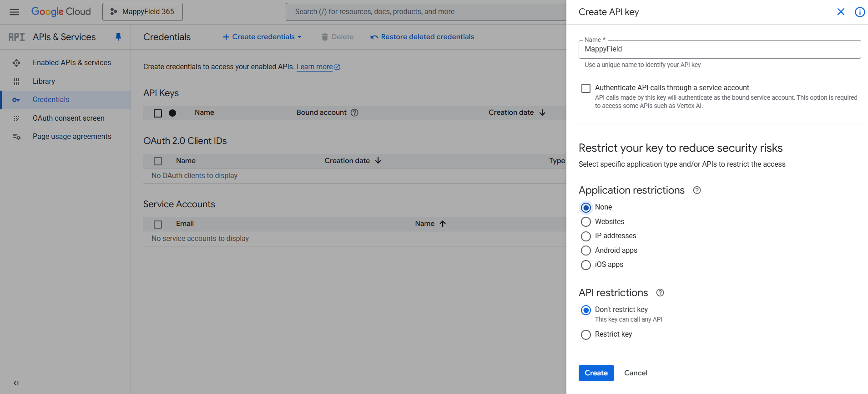Sort API Keys by Creation date arrow
Image resolution: width=868 pixels, height=394 pixels.
[x=542, y=113]
